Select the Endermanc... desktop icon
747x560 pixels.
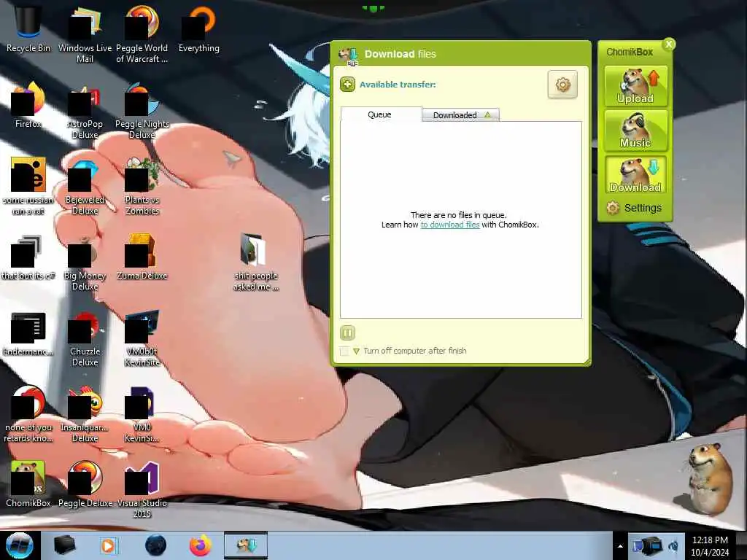click(28, 332)
